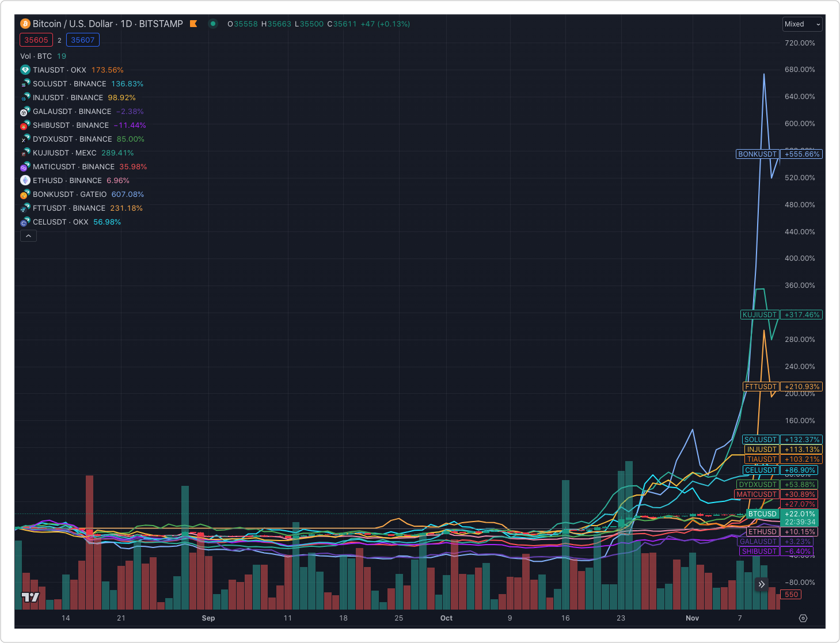Open chart settings gear icon
This screenshot has height=643, width=840.
(803, 618)
